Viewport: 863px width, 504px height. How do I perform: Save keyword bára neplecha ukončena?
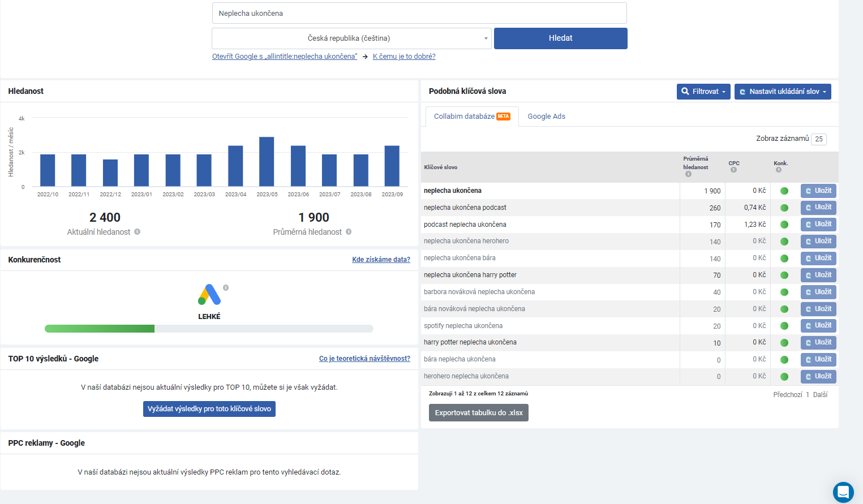(818, 360)
